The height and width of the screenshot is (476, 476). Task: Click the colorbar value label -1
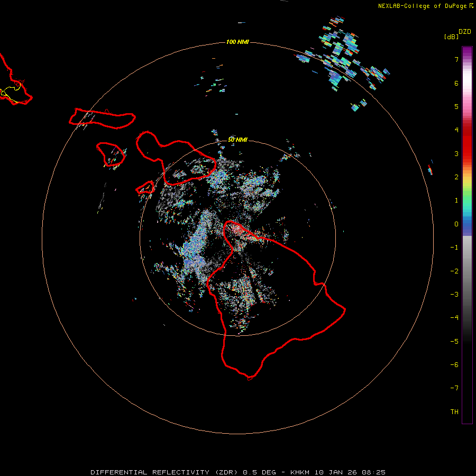tap(454, 248)
